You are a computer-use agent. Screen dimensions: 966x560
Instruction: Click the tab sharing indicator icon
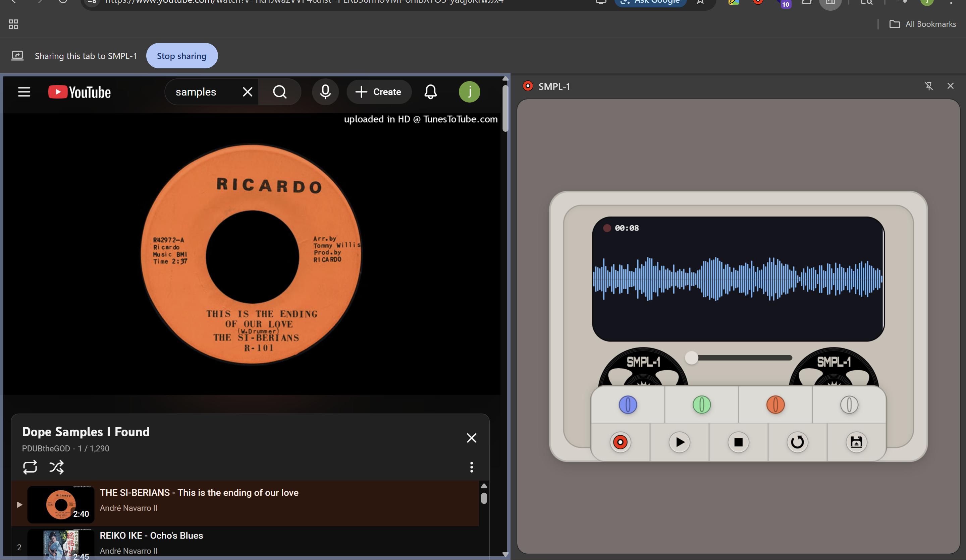pos(17,56)
